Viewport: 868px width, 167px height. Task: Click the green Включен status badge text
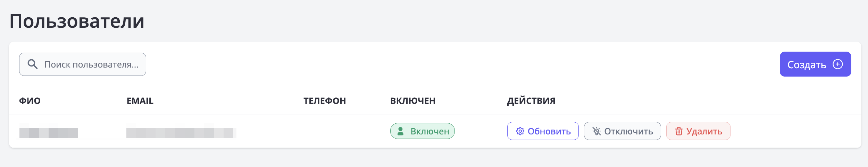click(x=430, y=131)
